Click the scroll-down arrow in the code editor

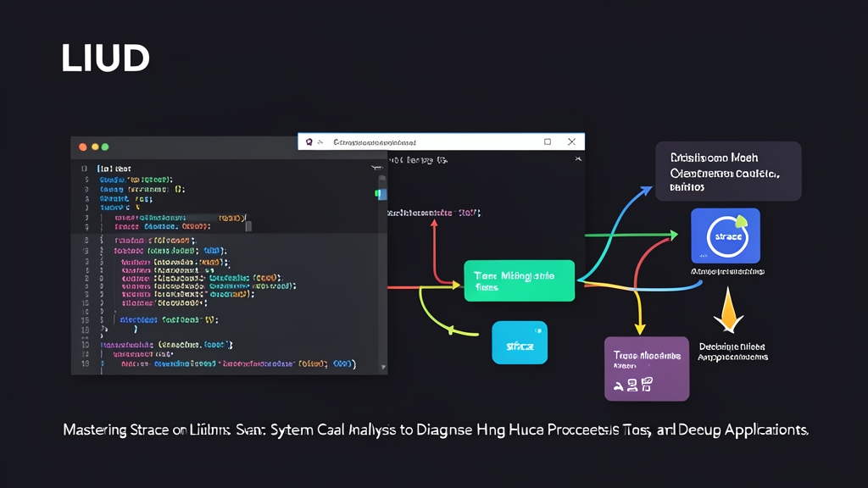(x=383, y=367)
